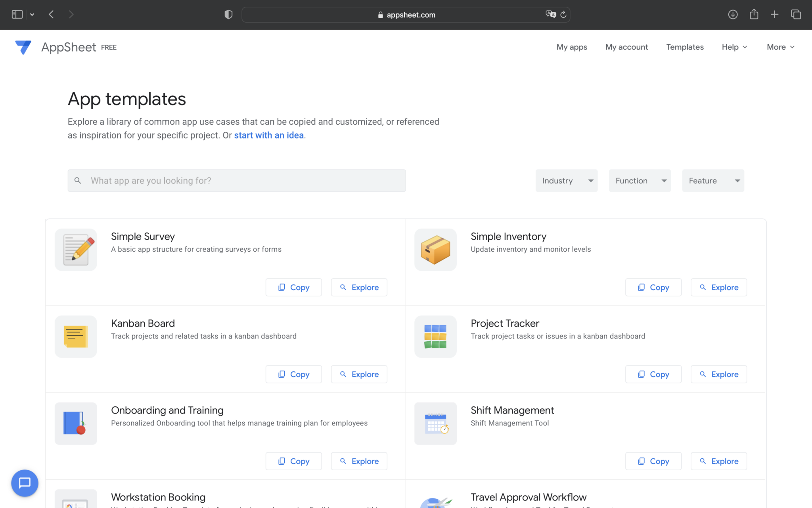Click the Simple Inventory box icon
812x508 pixels.
coord(435,249)
